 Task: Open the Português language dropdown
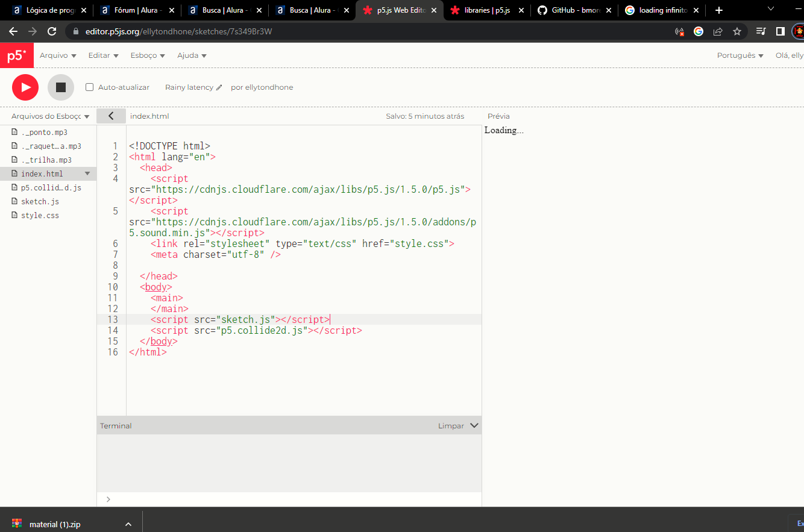[x=740, y=55]
